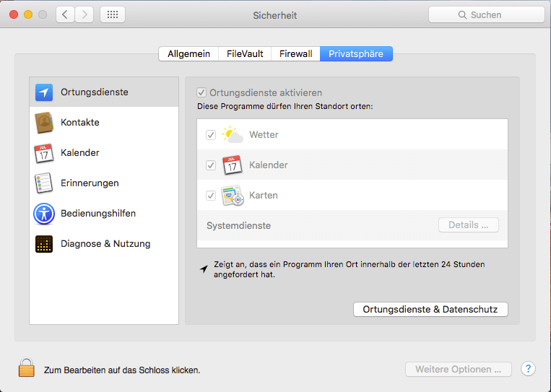Click the location arrow indicator beside the legend
Viewport: 551px width, 392px height.
(x=204, y=269)
